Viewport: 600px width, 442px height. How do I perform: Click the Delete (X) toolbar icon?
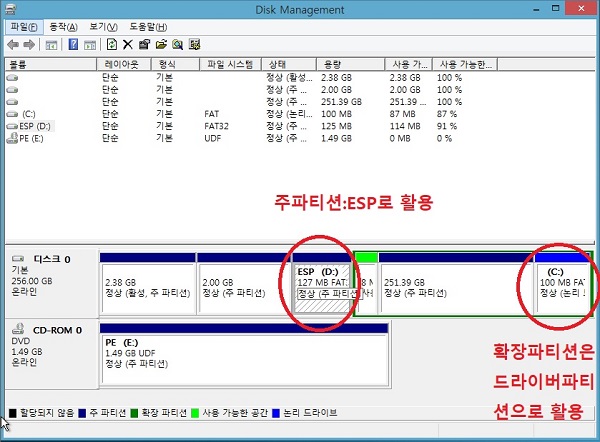click(127, 45)
